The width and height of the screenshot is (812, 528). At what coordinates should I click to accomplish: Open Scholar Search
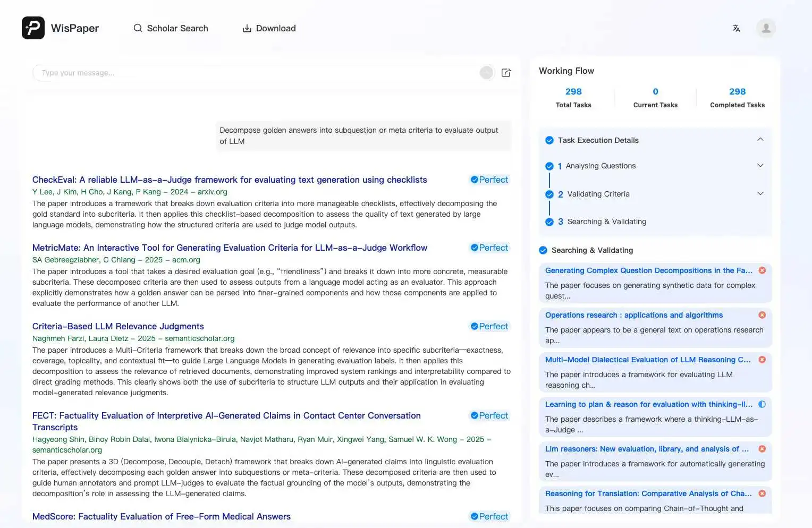pos(171,28)
